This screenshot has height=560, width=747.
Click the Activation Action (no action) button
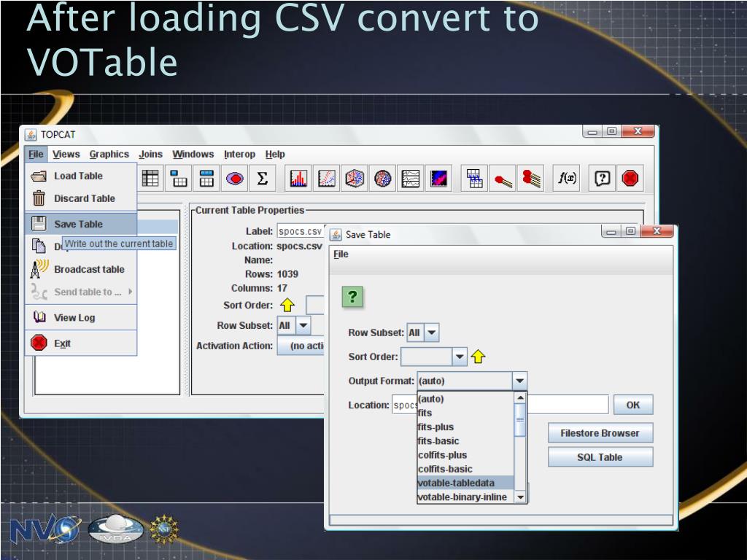coord(301,346)
